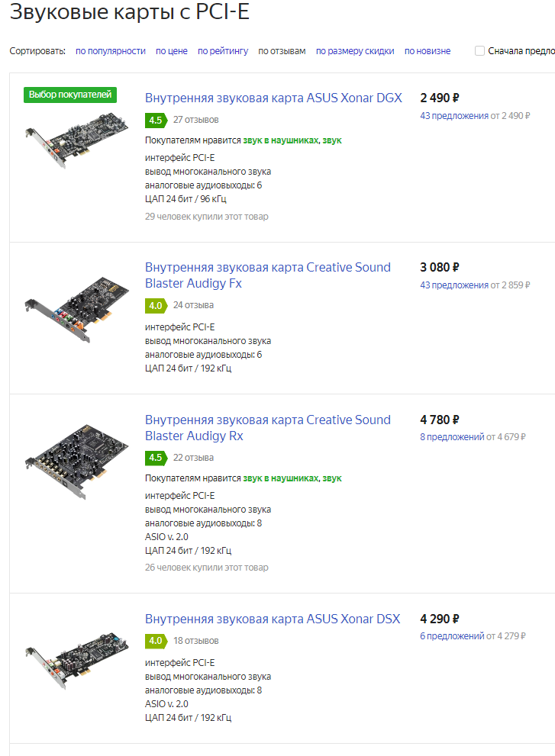
Task: Sort by 'по рейтингу'
Action: pyautogui.click(x=223, y=51)
